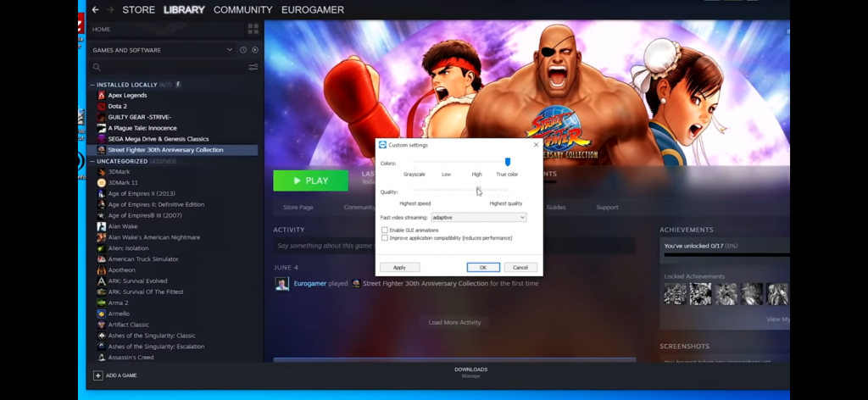The image size is (868, 400).
Task: Click the Colors slider handle
Action: pyautogui.click(x=507, y=162)
